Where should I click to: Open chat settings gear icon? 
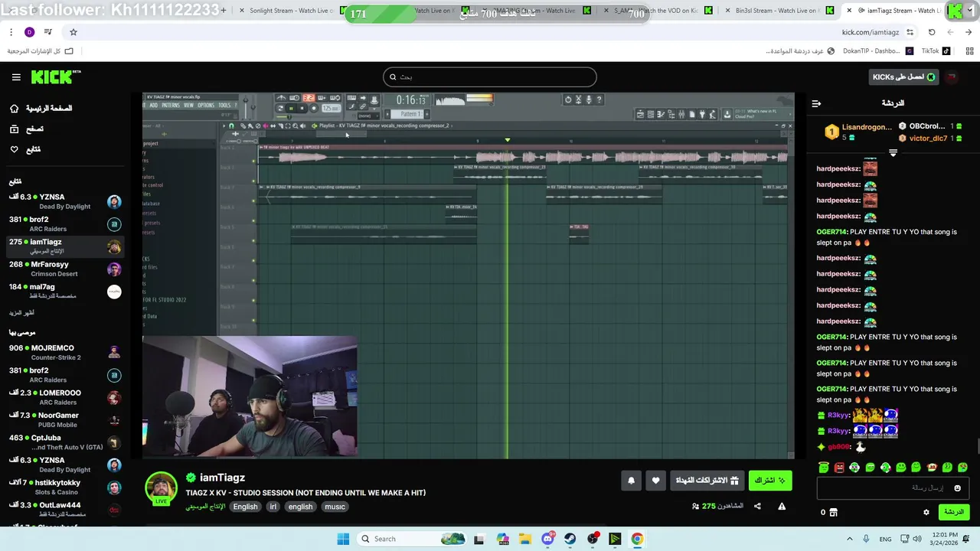tap(926, 512)
